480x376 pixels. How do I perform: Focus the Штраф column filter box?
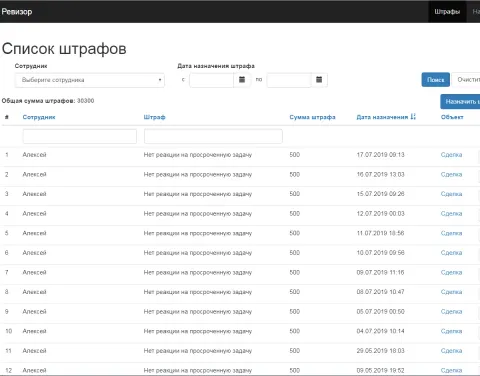[213, 136]
